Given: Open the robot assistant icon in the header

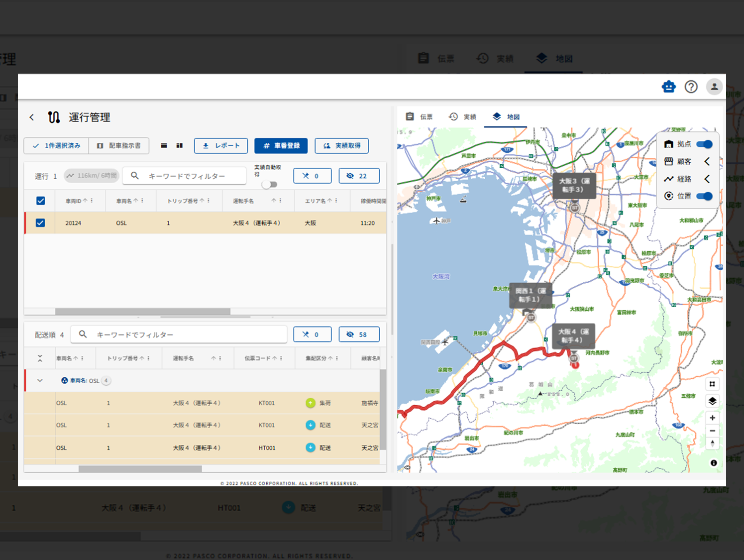Looking at the screenshot, I should [669, 87].
